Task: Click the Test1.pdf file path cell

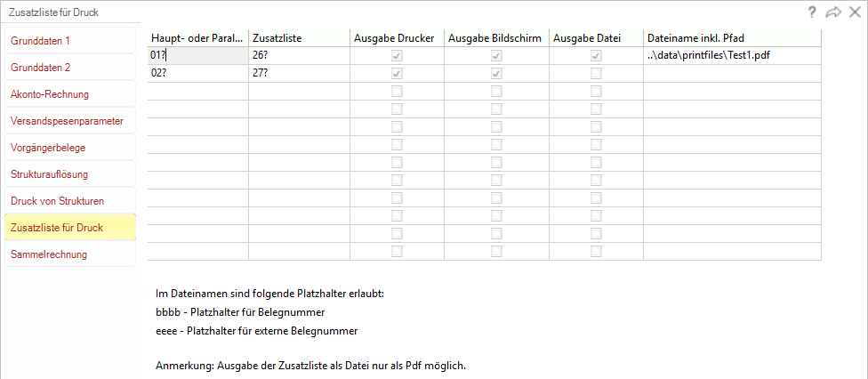Action: coord(732,55)
